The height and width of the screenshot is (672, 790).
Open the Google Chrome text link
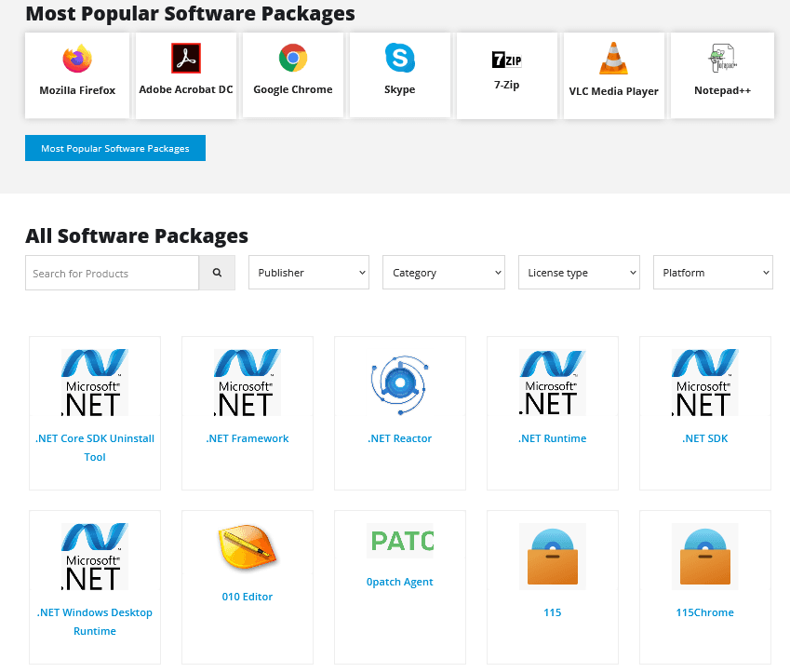coord(293,89)
